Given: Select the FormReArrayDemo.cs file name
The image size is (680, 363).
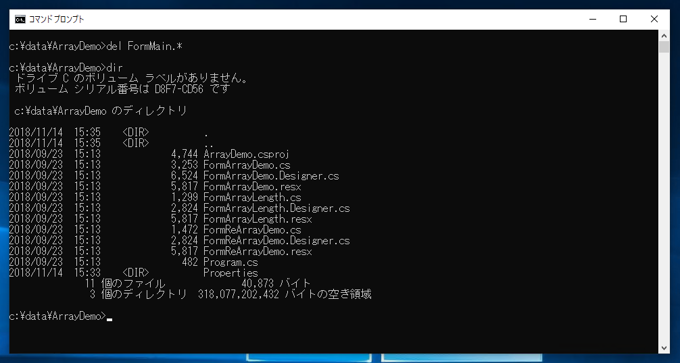Looking at the screenshot, I should [x=252, y=230].
